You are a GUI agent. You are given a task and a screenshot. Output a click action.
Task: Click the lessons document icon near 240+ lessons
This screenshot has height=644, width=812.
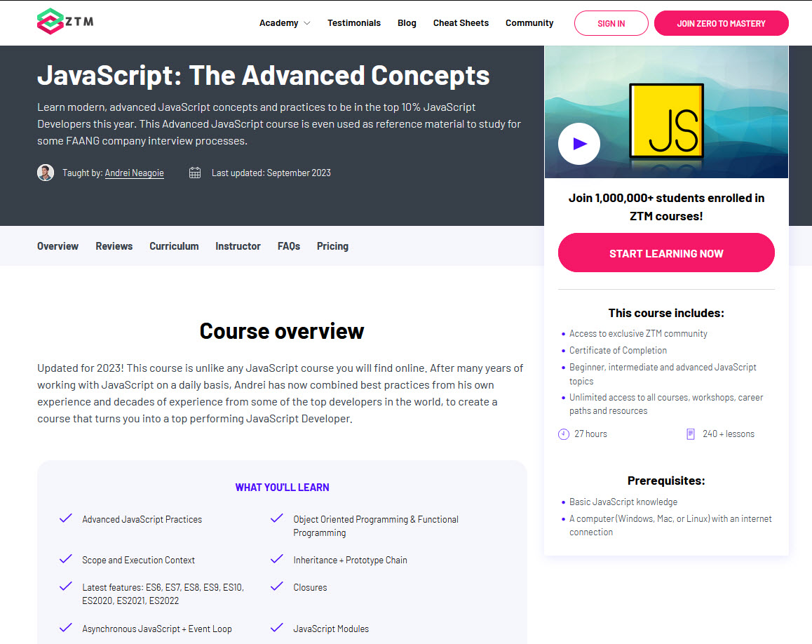[690, 434]
